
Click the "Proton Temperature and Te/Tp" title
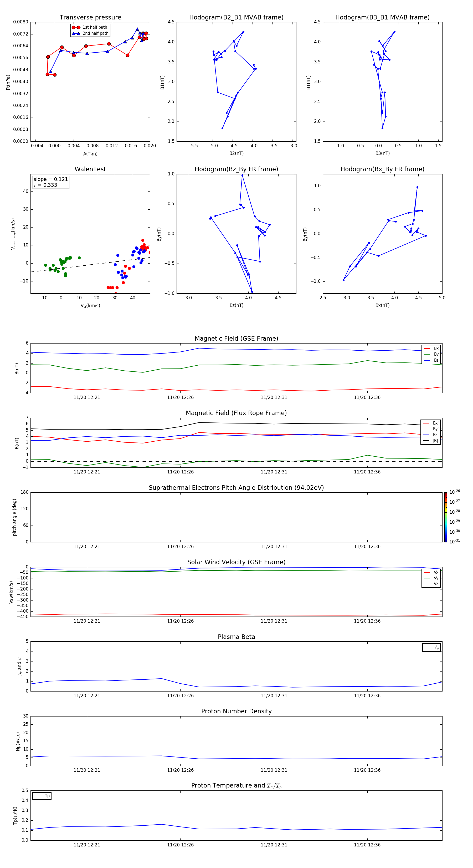[x=236, y=786]
